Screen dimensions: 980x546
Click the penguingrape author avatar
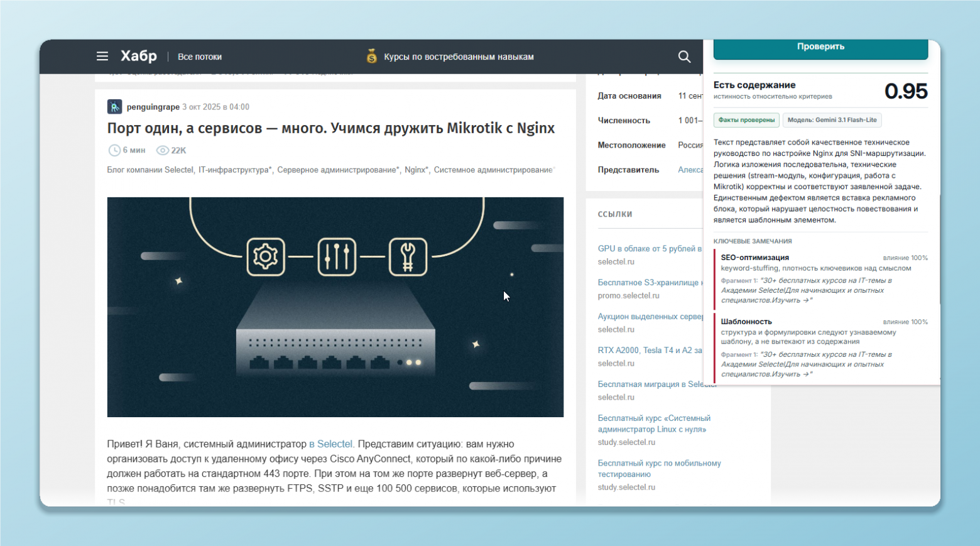114,107
